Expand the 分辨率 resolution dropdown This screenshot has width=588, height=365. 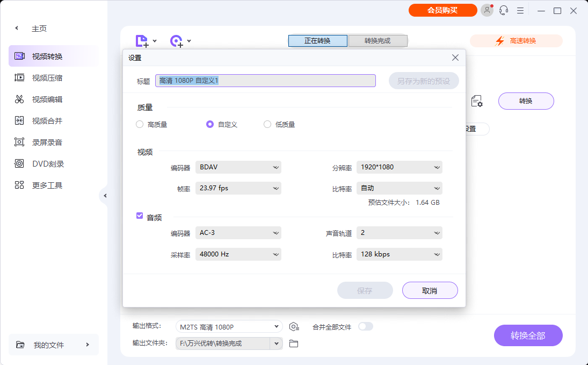click(400, 167)
